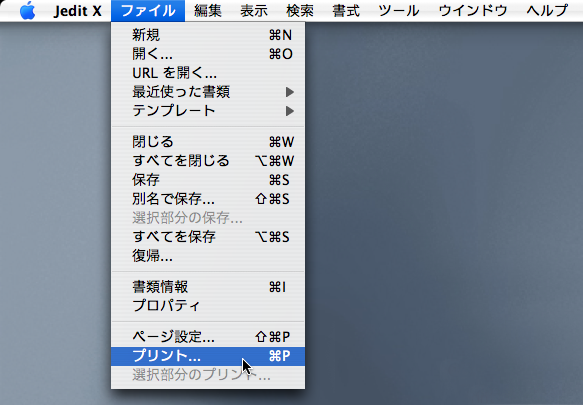Select すべてを閉じる menu item
Screen dimensions: 583x405
coord(208,161)
